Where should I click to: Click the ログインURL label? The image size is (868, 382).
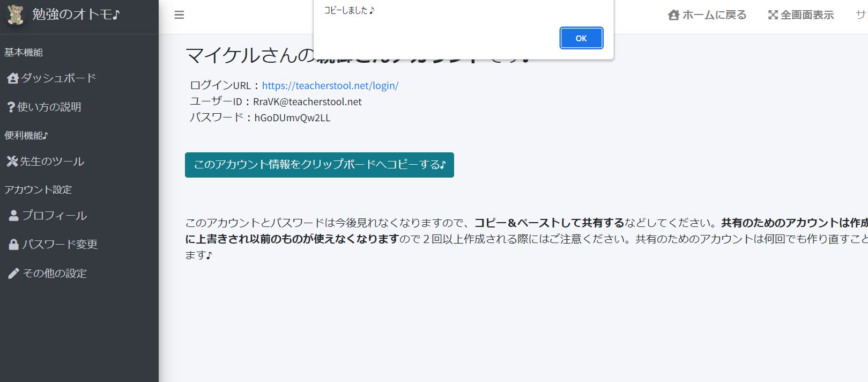[x=221, y=86]
